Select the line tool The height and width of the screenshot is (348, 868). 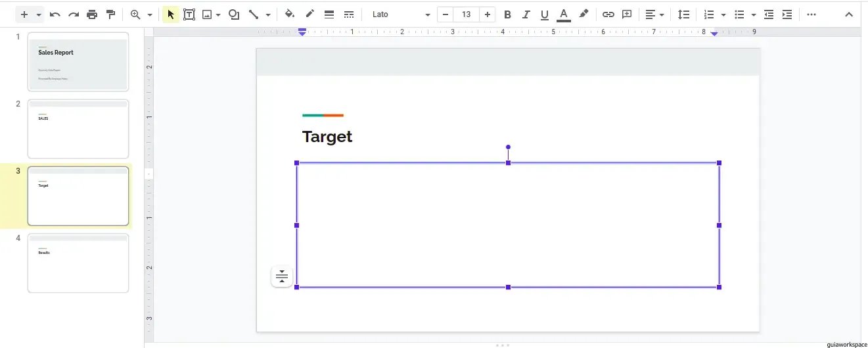[254, 14]
